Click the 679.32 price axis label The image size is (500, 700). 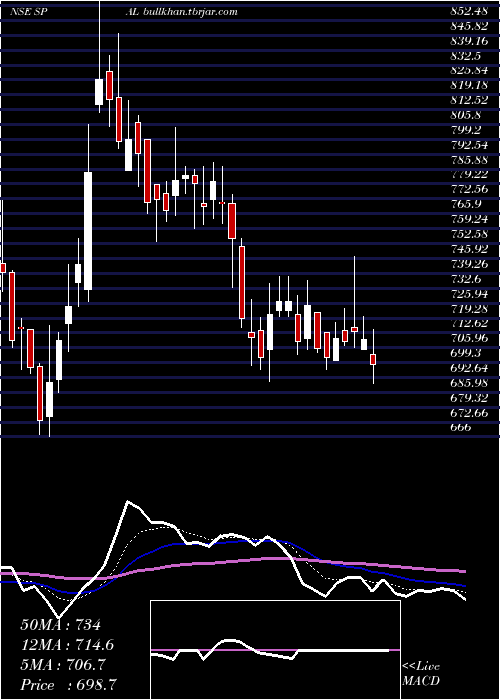click(x=468, y=397)
